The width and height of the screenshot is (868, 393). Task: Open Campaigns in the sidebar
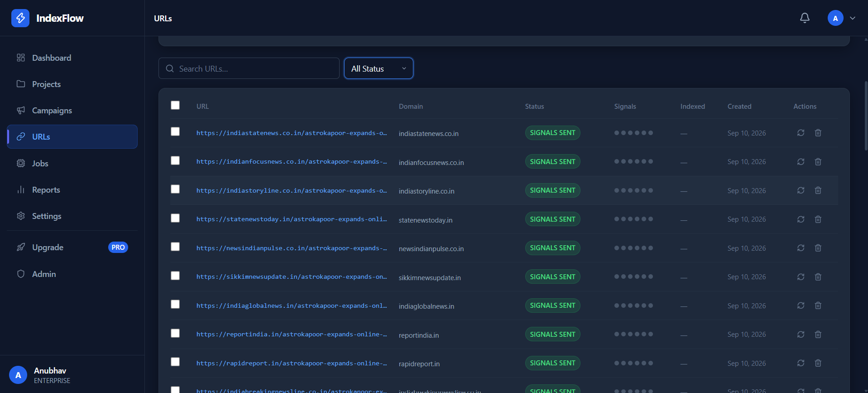(72, 110)
